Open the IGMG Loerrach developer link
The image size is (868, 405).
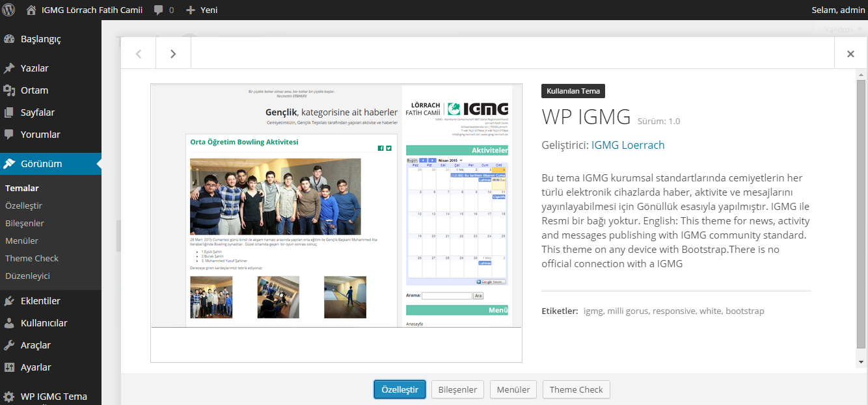(627, 145)
